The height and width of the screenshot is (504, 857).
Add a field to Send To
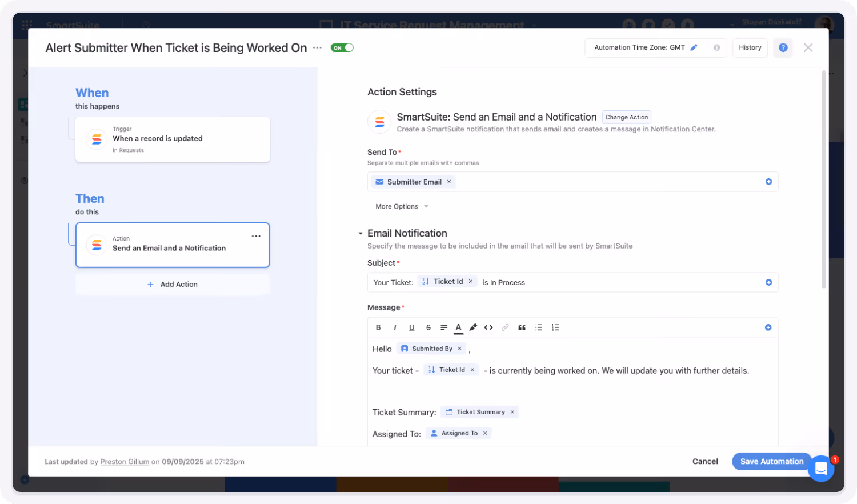(768, 182)
